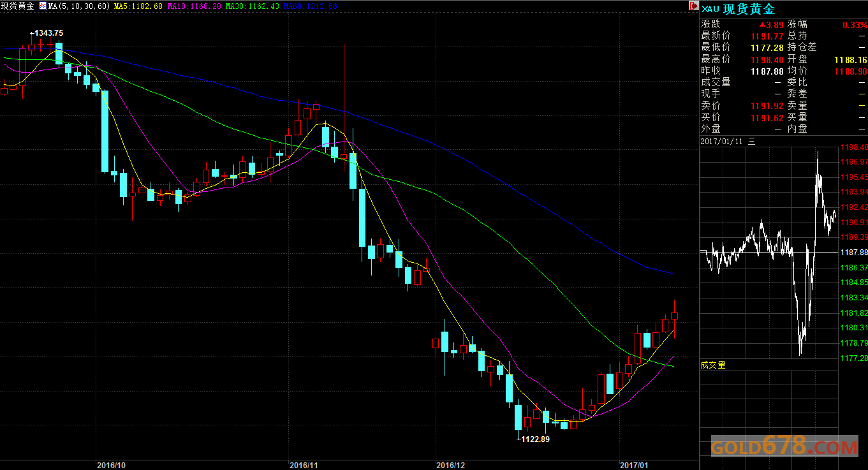Viewport: 868px width, 470px height.
Task: Click the 成交量 label in quote table
Action: coord(716,82)
